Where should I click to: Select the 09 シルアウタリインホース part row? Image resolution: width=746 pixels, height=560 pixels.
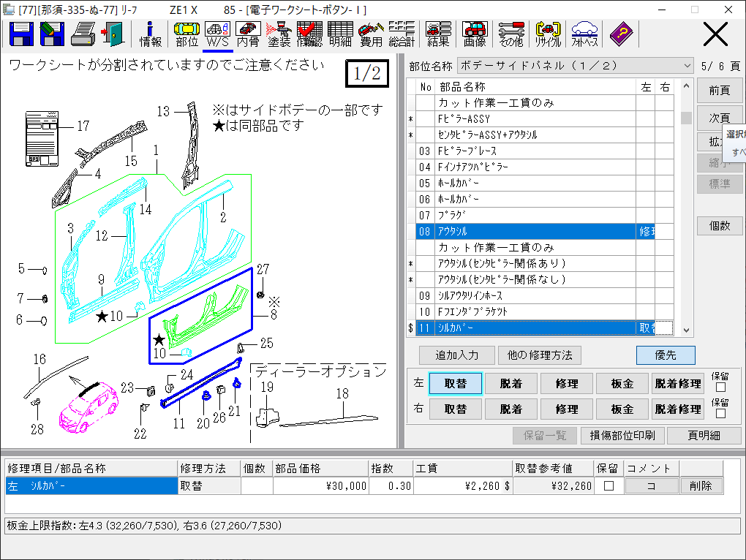pyautogui.click(x=527, y=296)
